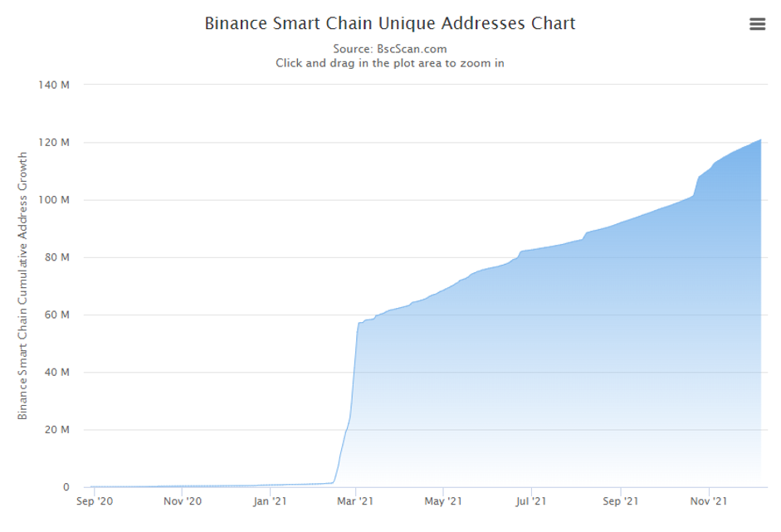This screenshot has width=781, height=532.
Task: Open the chart context menu hamburger icon
Action: point(757,24)
